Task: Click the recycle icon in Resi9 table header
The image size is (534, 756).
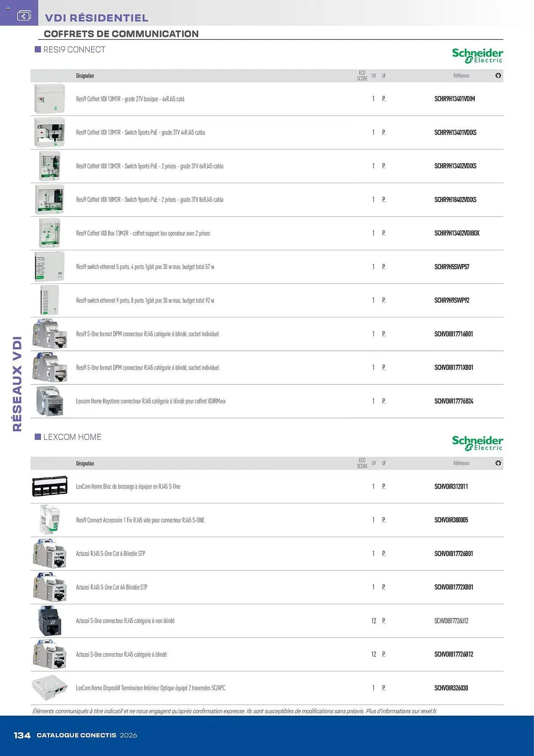Action: pyautogui.click(x=498, y=76)
